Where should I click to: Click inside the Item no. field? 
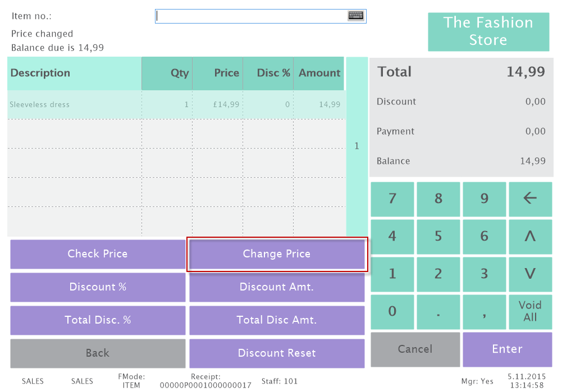coord(250,16)
